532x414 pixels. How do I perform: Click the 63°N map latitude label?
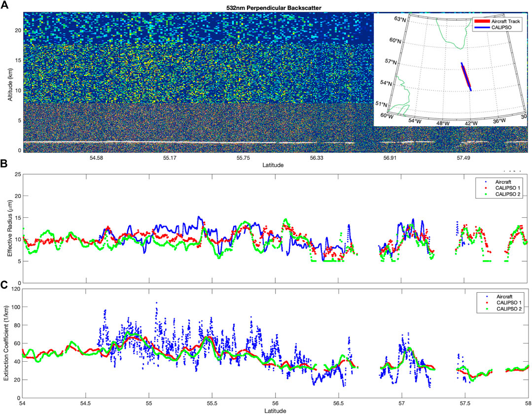(x=400, y=19)
